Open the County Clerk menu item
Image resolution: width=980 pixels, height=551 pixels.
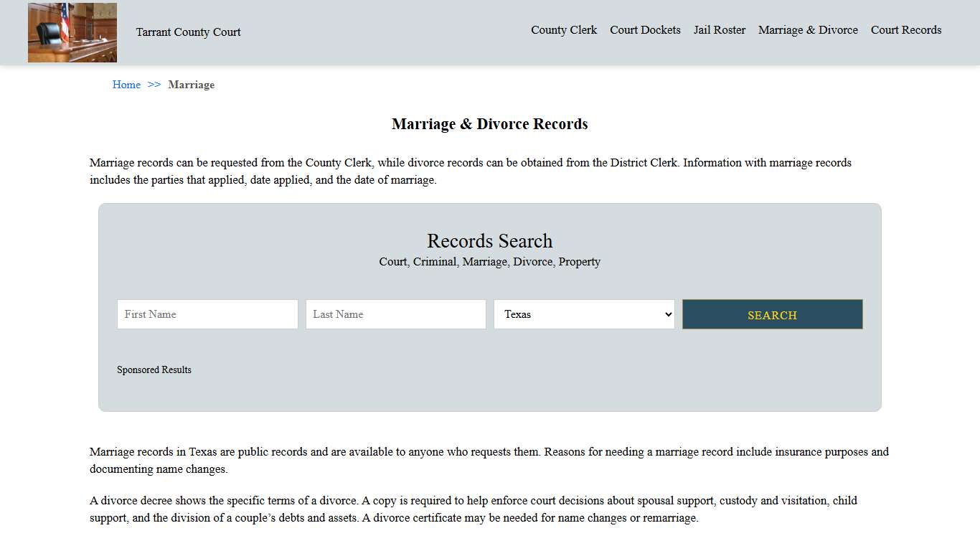pos(564,30)
